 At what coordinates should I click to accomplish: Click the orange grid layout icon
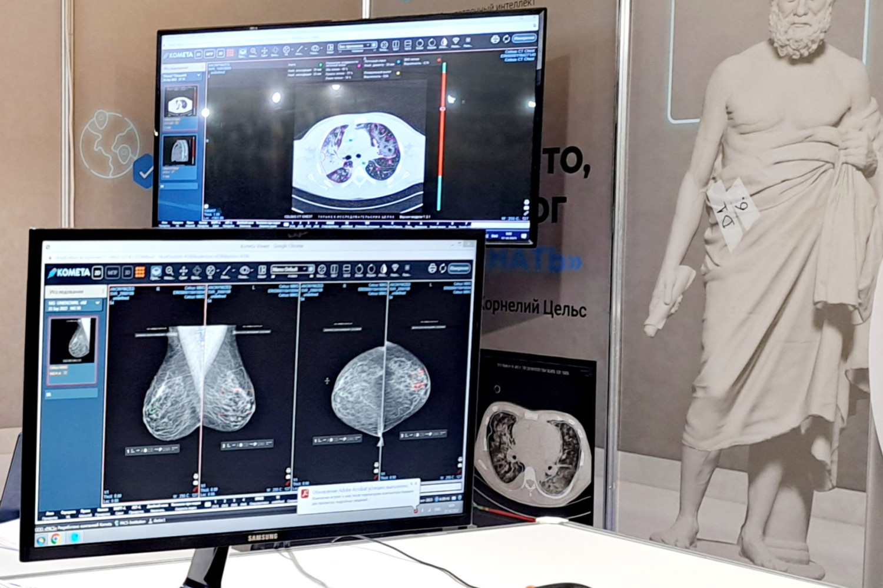click(140, 273)
